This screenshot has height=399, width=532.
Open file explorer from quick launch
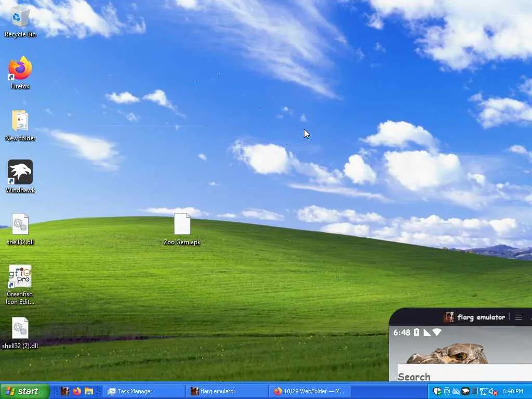point(89,391)
